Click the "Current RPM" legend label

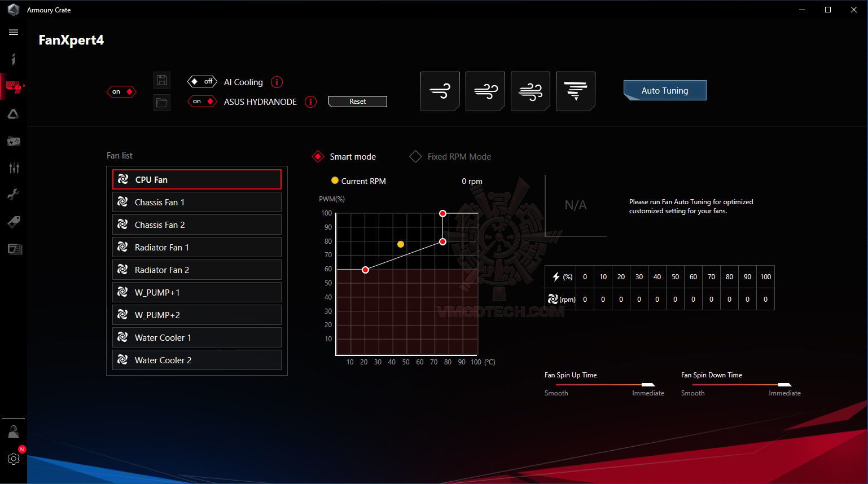click(x=363, y=181)
